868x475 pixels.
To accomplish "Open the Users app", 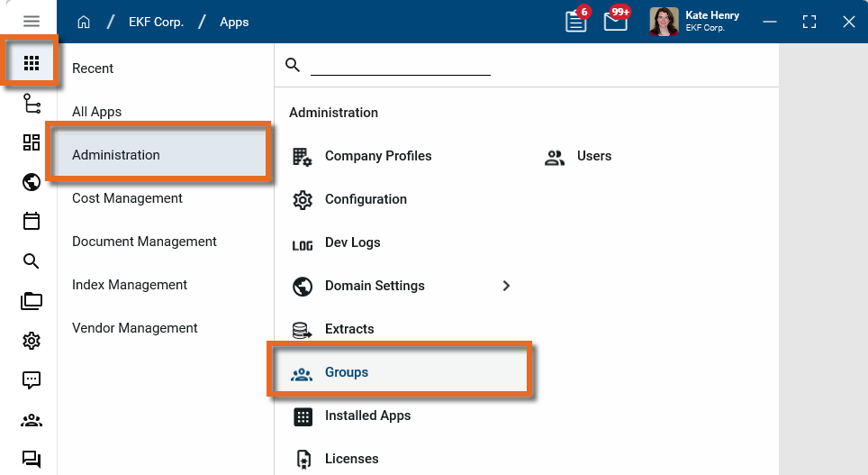I will [593, 156].
